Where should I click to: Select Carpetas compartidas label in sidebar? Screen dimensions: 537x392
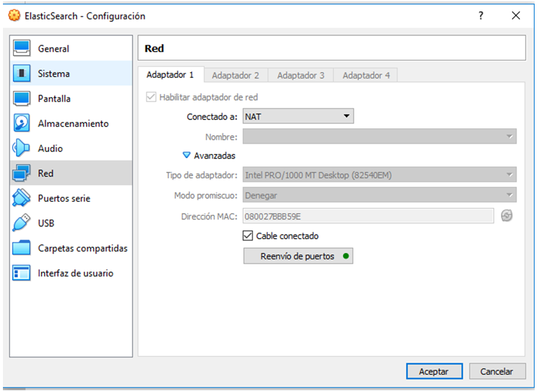[82, 249]
